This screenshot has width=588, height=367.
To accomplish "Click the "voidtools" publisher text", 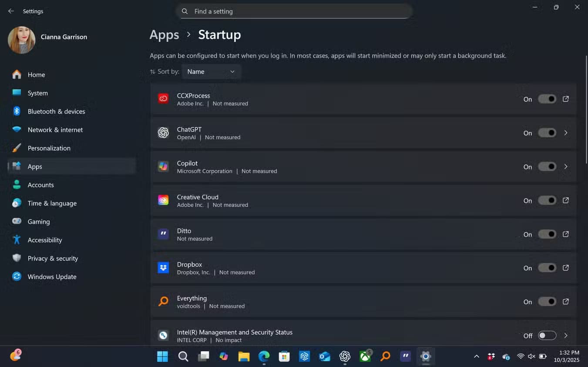I will click(188, 306).
